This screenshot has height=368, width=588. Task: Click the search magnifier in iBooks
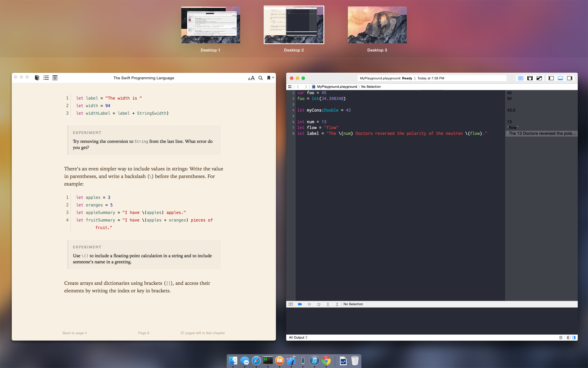point(260,78)
